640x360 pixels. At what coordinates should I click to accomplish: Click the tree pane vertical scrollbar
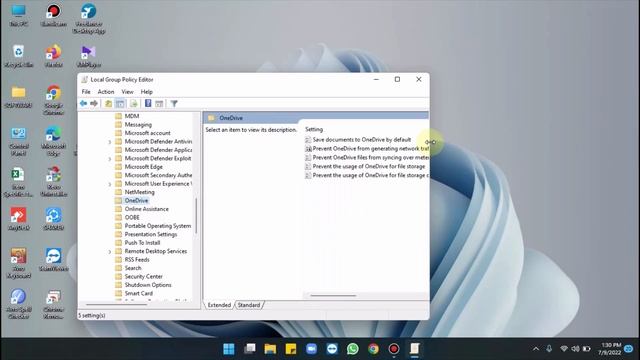(x=196, y=216)
